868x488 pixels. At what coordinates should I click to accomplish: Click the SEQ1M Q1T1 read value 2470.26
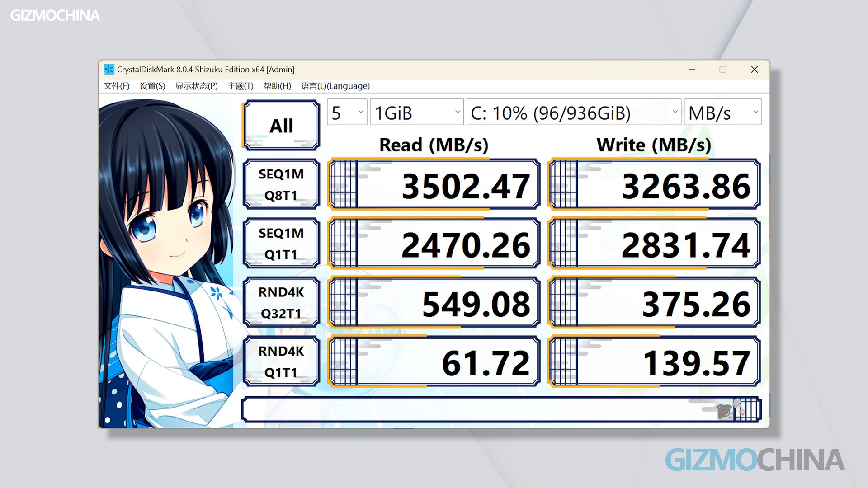[x=434, y=244]
